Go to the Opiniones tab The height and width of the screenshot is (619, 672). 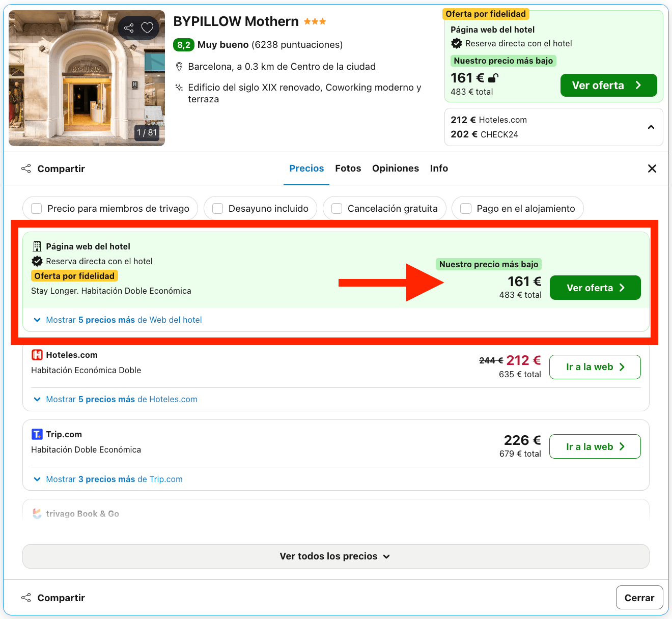tap(396, 168)
